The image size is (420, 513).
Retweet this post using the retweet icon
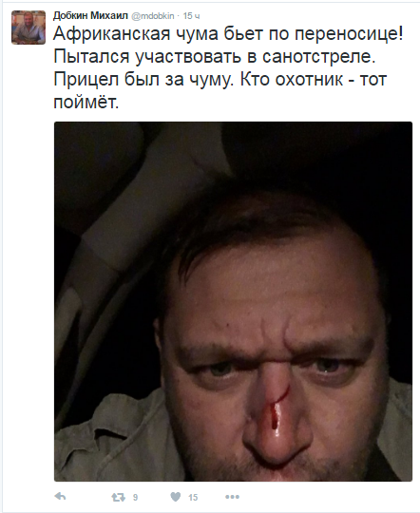118,497
